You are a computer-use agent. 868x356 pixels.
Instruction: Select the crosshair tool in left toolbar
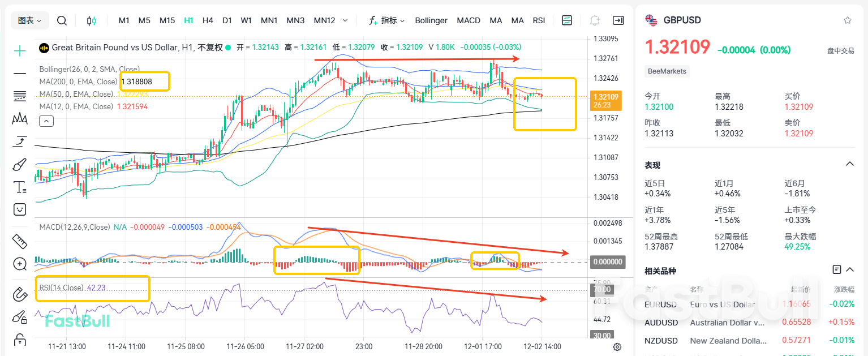pyautogui.click(x=19, y=51)
